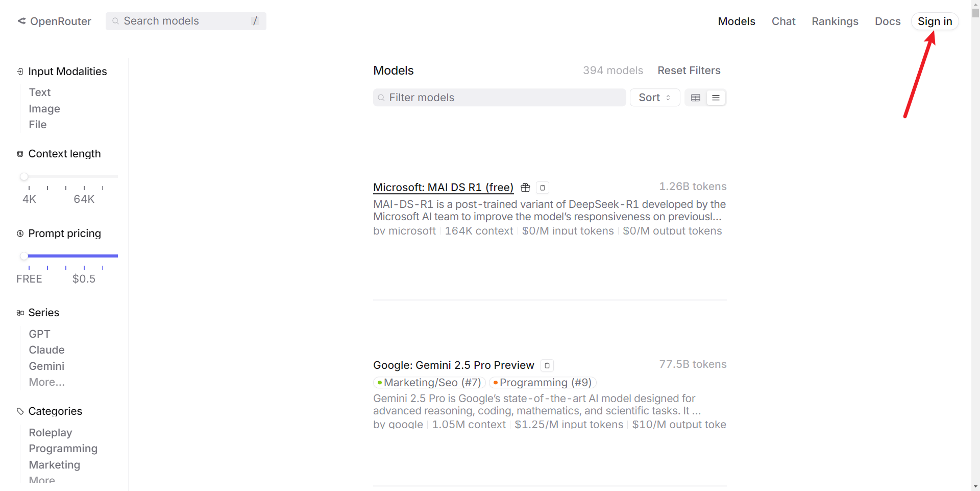This screenshot has width=980, height=491.
Task: Switch to list view layout
Action: [x=716, y=98]
